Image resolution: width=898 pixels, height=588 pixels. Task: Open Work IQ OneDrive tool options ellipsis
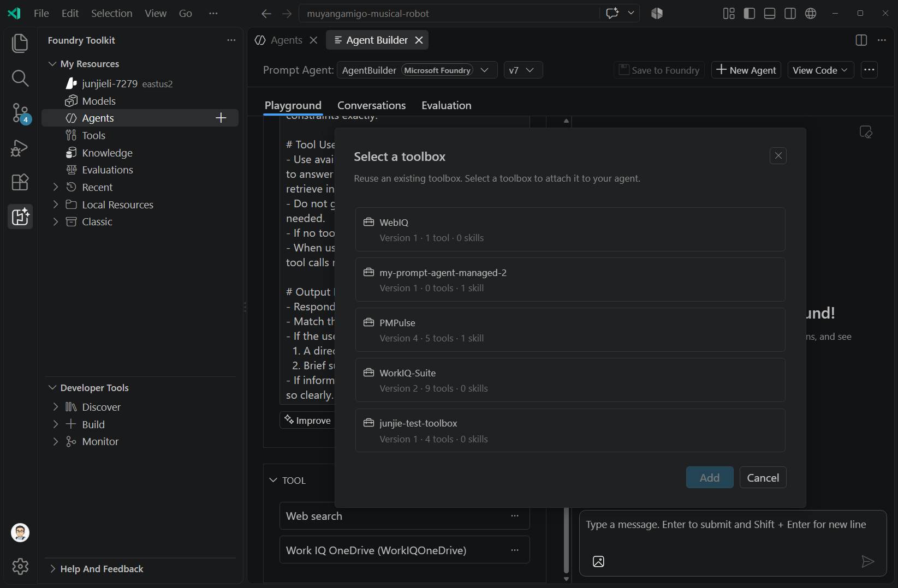coord(515,550)
